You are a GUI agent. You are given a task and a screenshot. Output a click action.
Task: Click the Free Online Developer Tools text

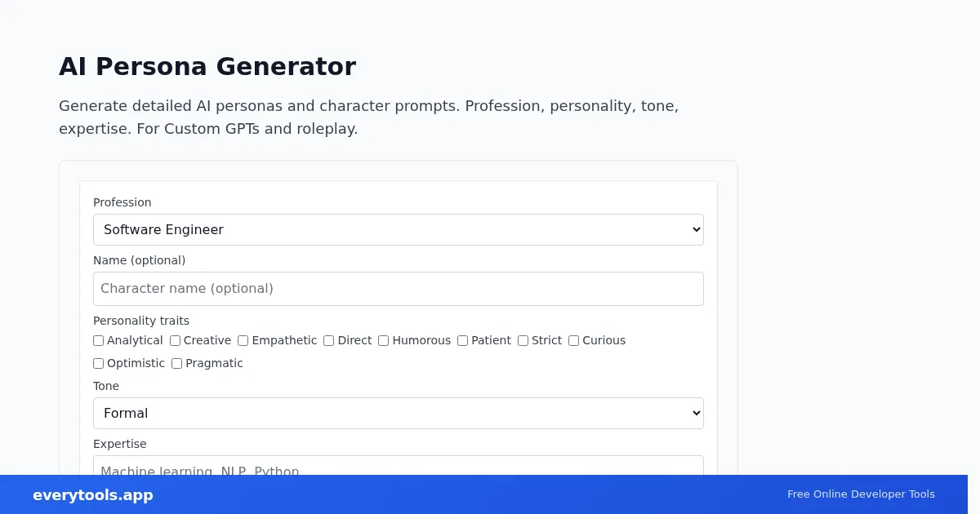(861, 494)
